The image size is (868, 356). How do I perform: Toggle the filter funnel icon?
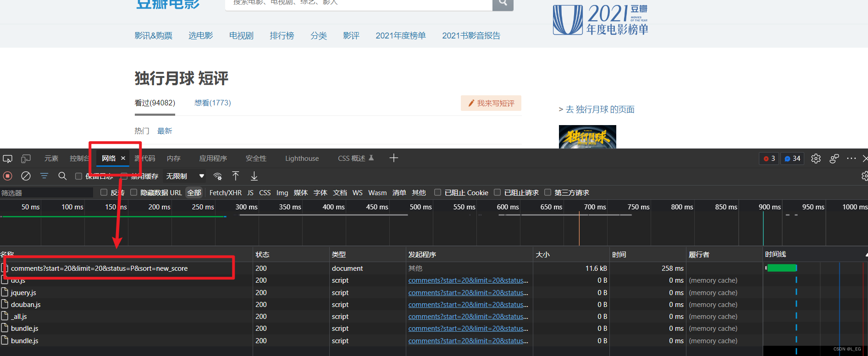point(44,176)
